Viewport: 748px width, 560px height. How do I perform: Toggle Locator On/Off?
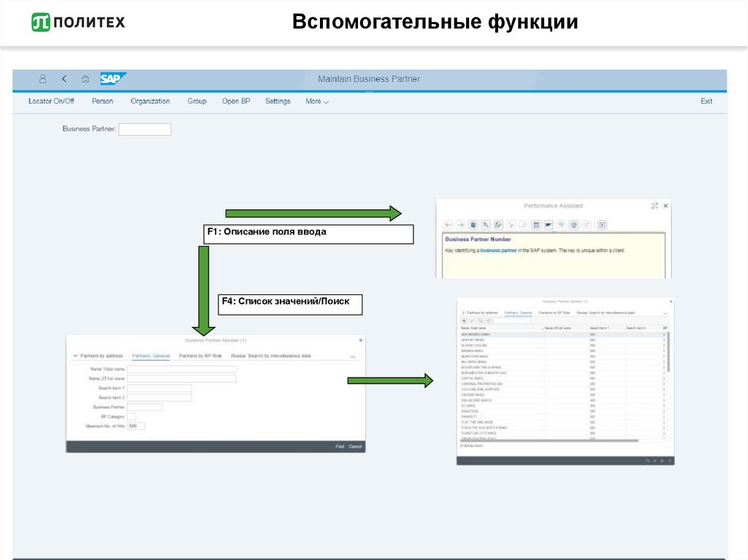click(51, 101)
